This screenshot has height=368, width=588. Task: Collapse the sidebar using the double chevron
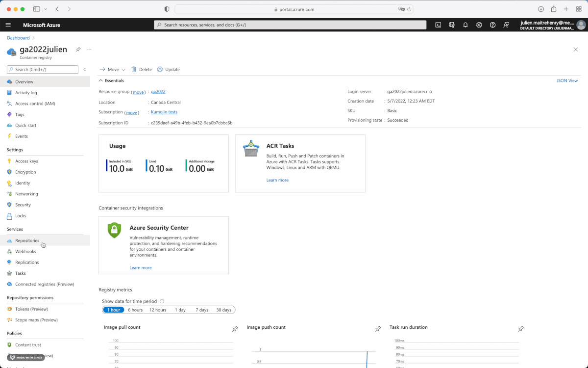[85, 70]
